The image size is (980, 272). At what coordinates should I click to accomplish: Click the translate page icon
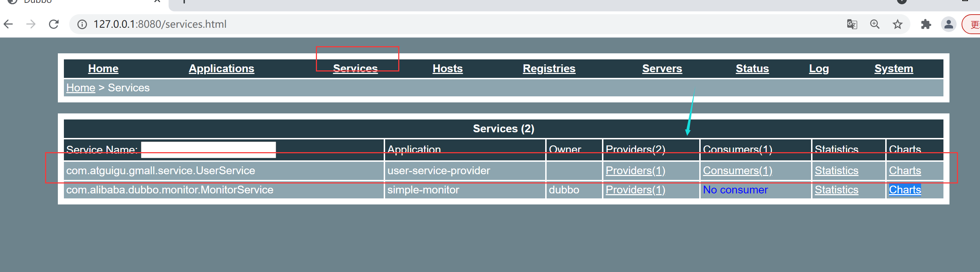point(852,25)
